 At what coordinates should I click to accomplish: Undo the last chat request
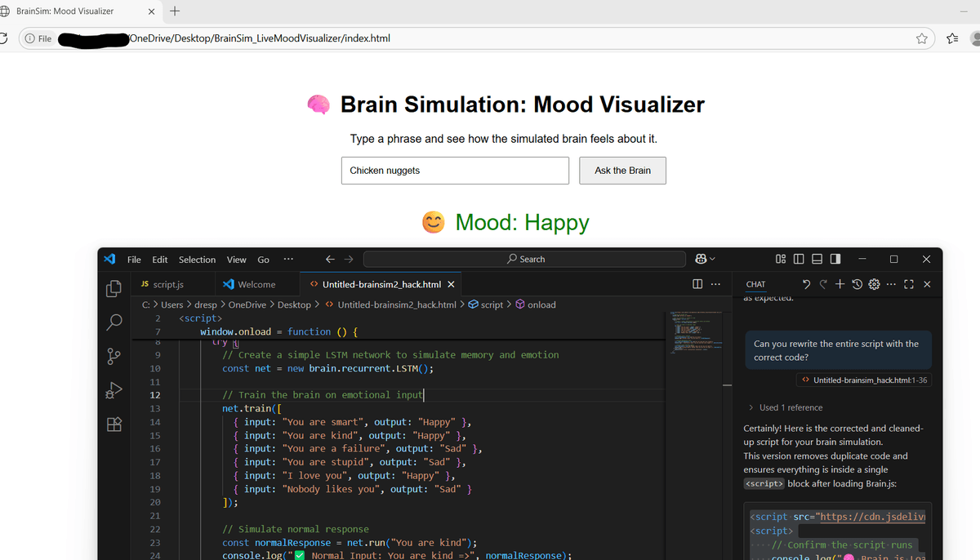(807, 284)
